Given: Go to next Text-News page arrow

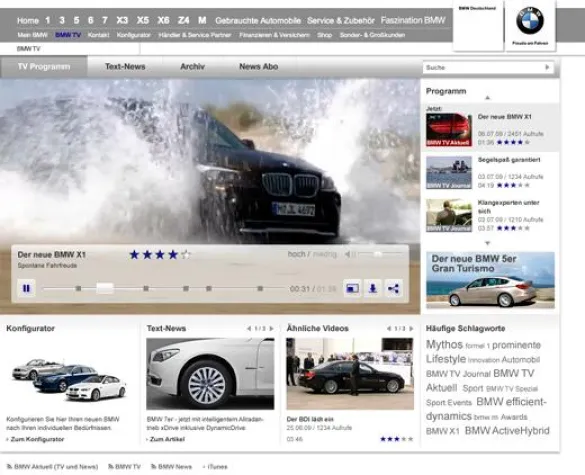Looking at the screenshot, I should tap(271, 328).
